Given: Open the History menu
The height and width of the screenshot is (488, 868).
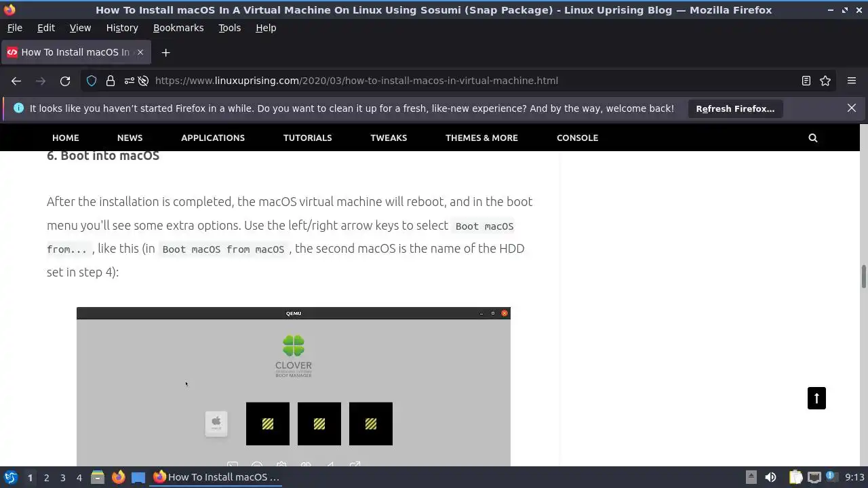Looking at the screenshot, I should 122,28.
